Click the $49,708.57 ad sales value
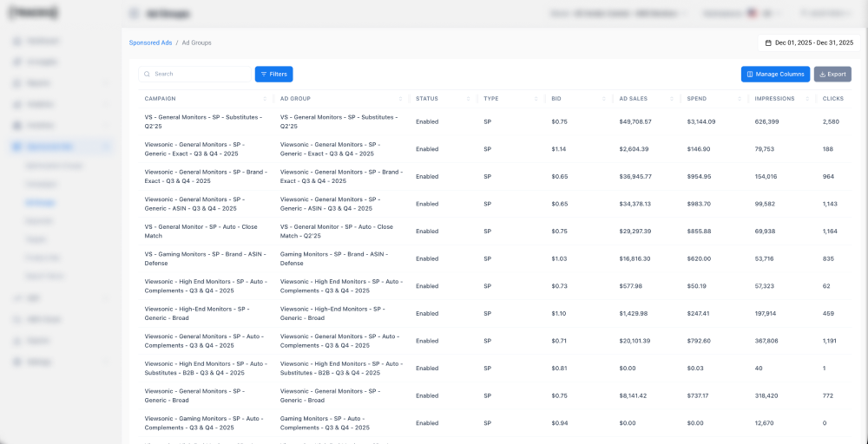Image resolution: width=868 pixels, height=444 pixels. (x=635, y=121)
